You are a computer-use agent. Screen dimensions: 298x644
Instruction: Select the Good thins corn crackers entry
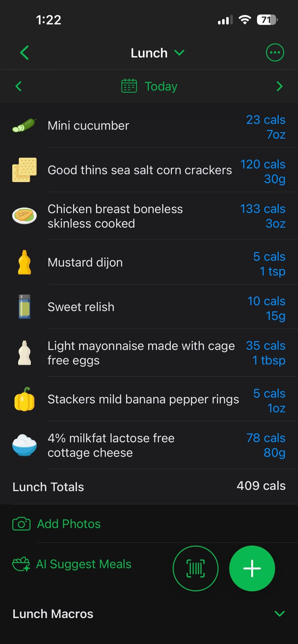tap(140, 170)
